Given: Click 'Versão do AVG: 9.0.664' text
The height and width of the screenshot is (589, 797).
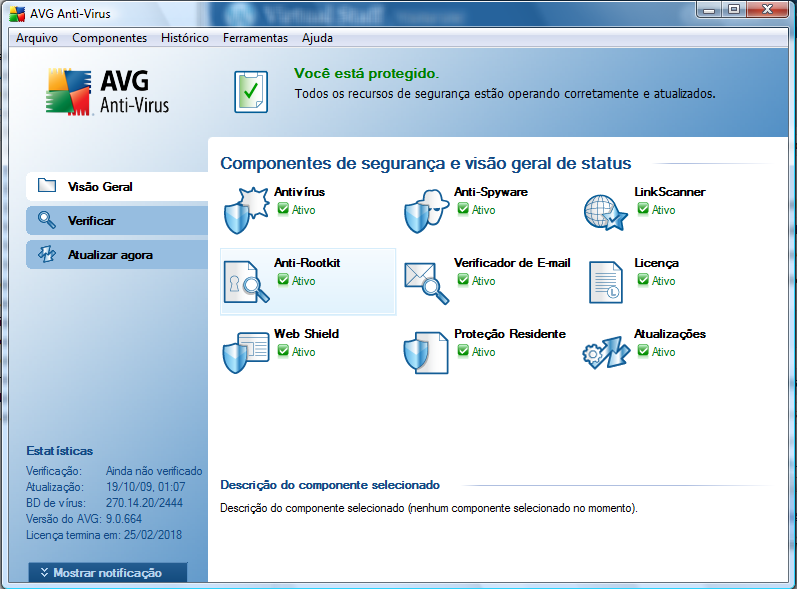Looking at the screenshot, I should [84, 519].
